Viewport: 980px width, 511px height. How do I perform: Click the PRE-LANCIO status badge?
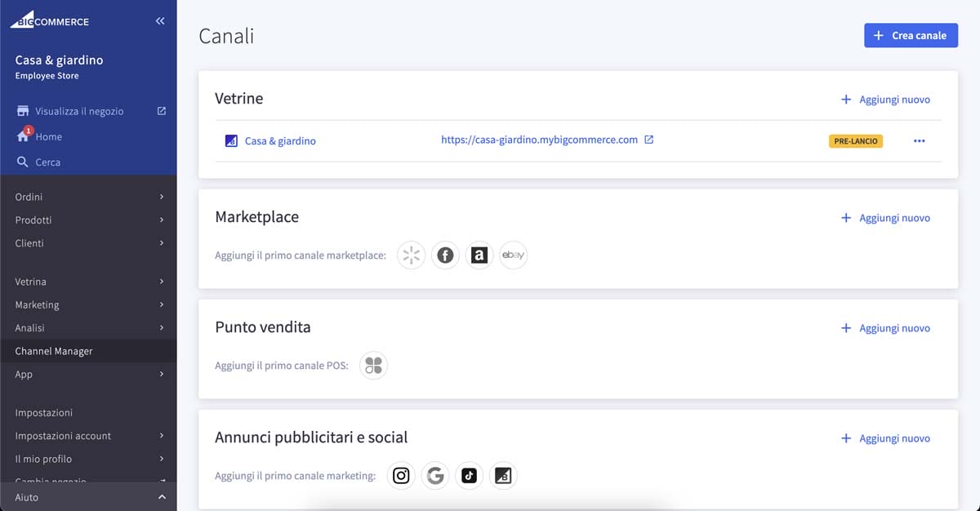pos(855,140)
